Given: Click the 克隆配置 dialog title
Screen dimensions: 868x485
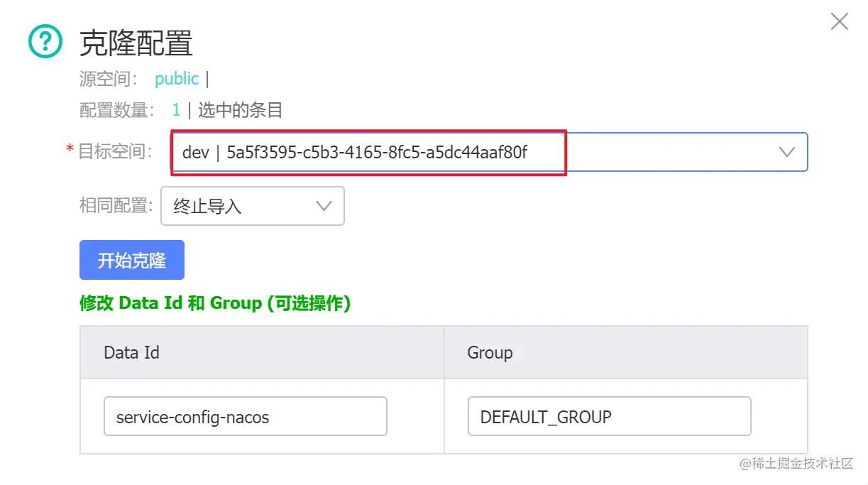Looking at the screenshot, I should [x=136, y=43].
